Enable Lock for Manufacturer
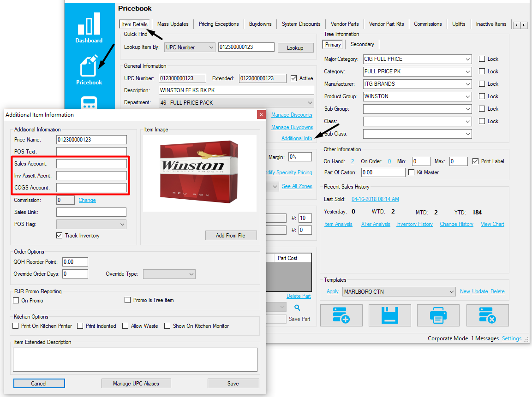Viewport: 532px width, 397px height. pyautogui.click(x=482, y=84)
